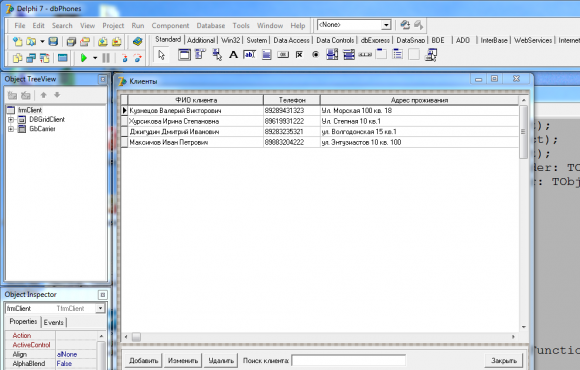The width and height of the screenshot is (580, 370).
Task: Click the Добавить button
Action: (144, 361)
